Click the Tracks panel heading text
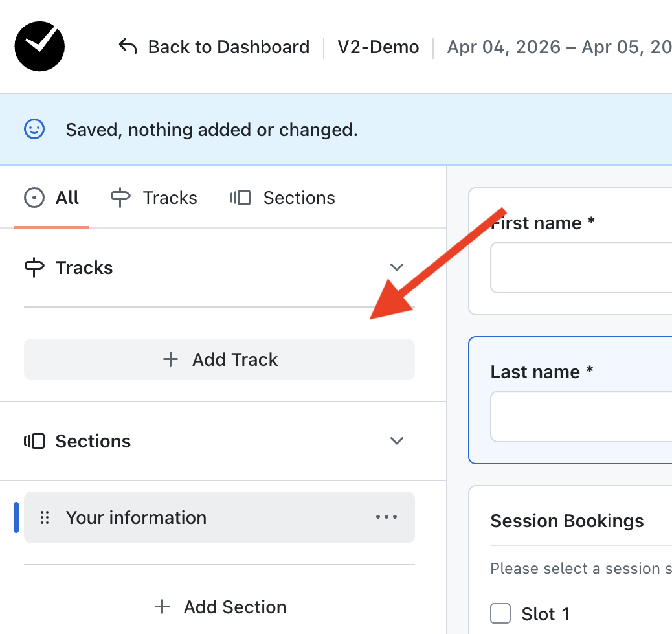 coord(84,267)
